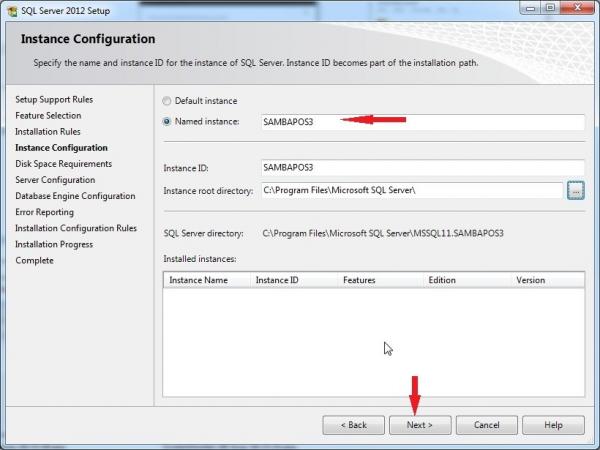Click the Named instance text field
Screen dimensions: 600x450
pyautogui.click(x=421, y=122)
